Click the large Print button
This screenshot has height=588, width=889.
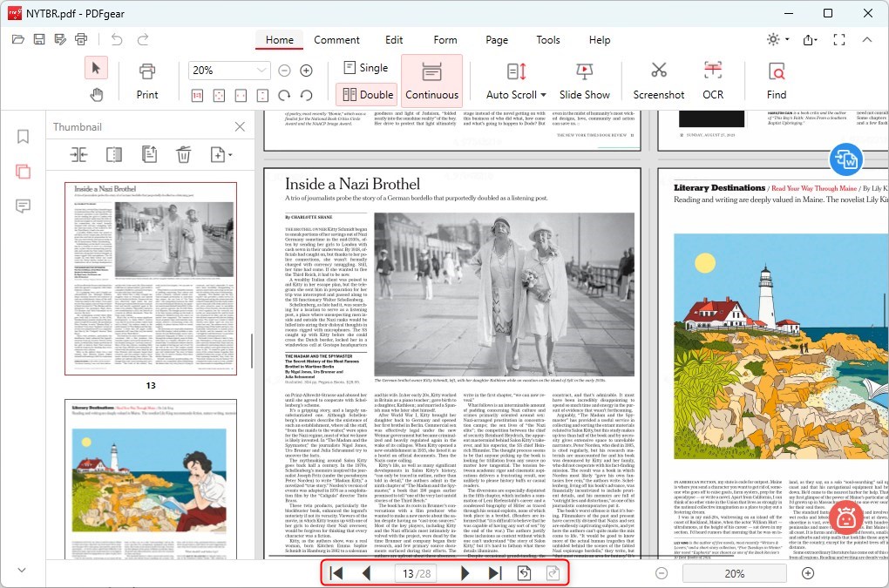coord(147,81)
